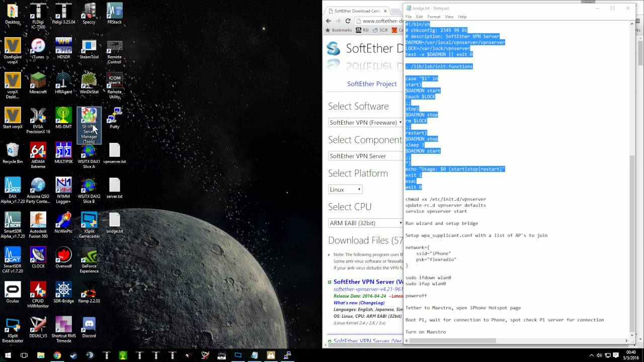Image resolution: width=644 pixels, height=362 pixels.
Task: Open the Oculus desktop icon
Action: pyautogui.click(x=13, y=293)
